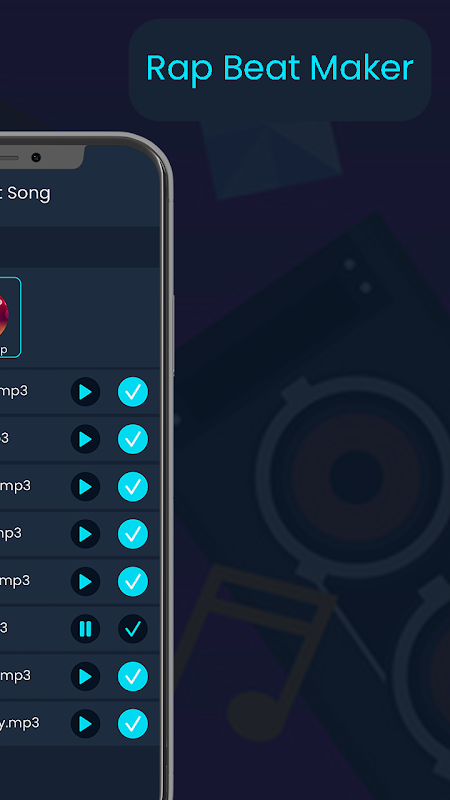Play the fourth mp3 track

[x=85, y=534]
